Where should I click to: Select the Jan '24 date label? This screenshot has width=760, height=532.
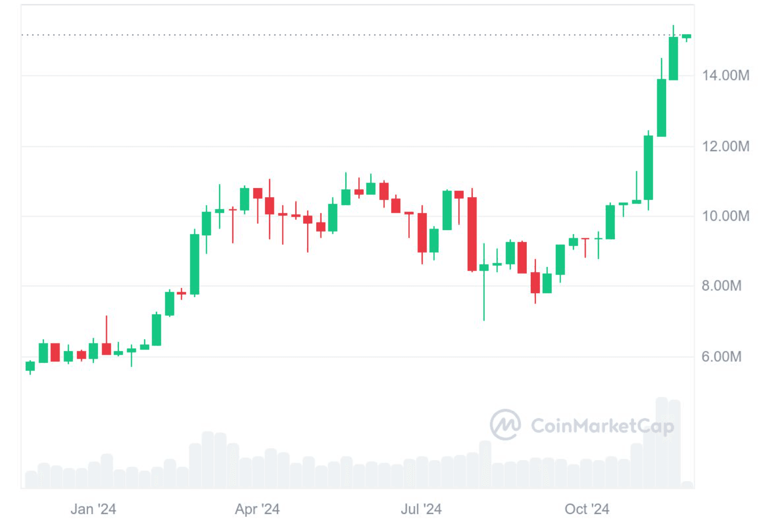point(93,509)
